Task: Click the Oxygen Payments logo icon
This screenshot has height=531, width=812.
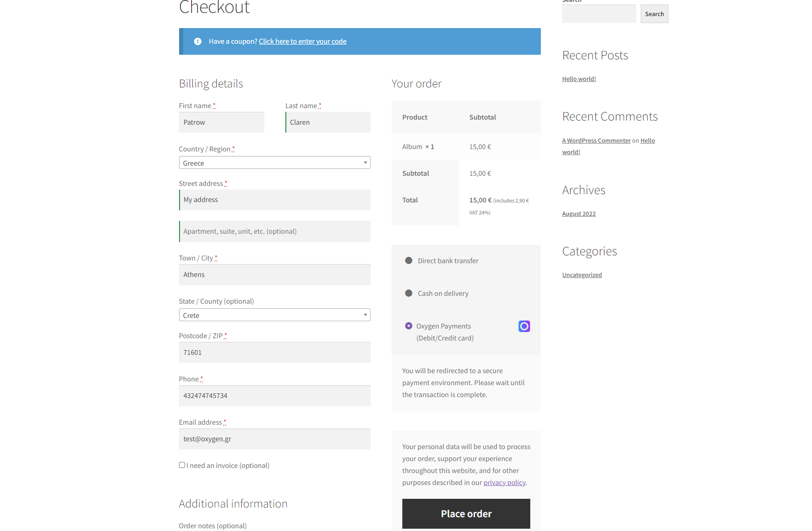Action: pos(524,326)
